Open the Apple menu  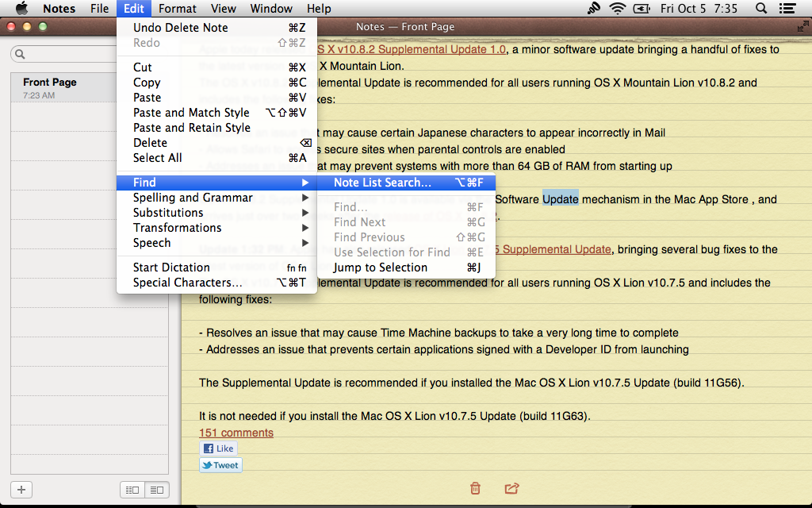click(21, 8)
